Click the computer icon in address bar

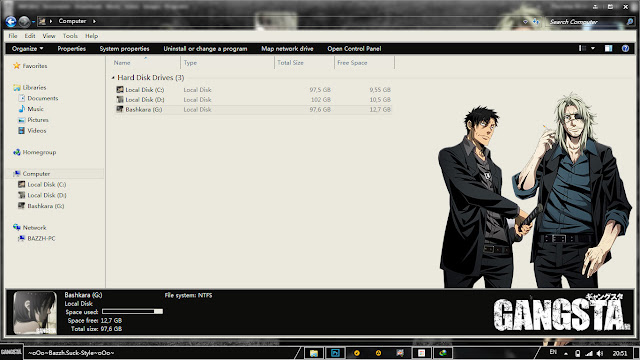pyautogui.click(x=42, y=21)
